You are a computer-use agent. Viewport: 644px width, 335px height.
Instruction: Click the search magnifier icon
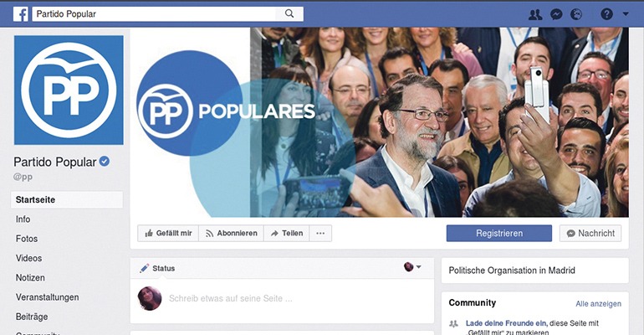[289, 13]
